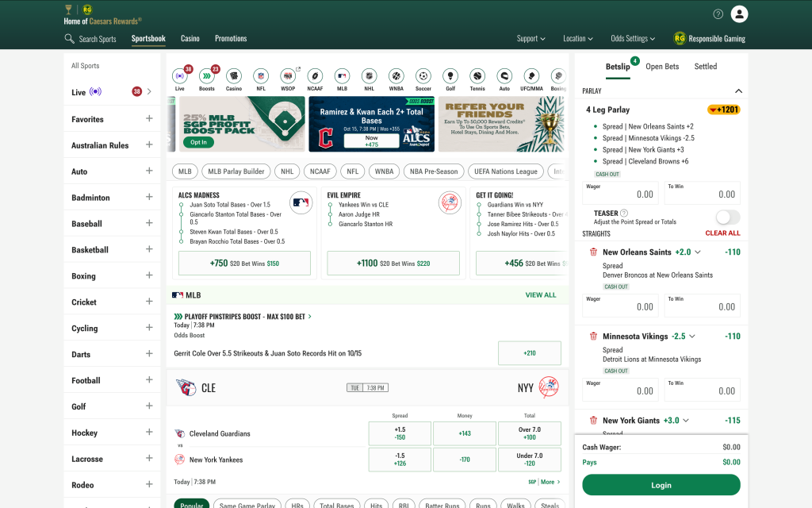Expand the Football category plus sign

[148, 380]
